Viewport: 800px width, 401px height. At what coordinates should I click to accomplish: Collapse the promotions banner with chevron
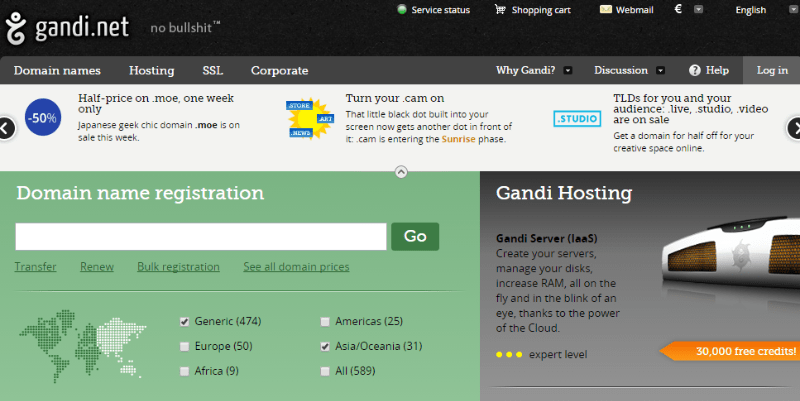tap(401, 172)
